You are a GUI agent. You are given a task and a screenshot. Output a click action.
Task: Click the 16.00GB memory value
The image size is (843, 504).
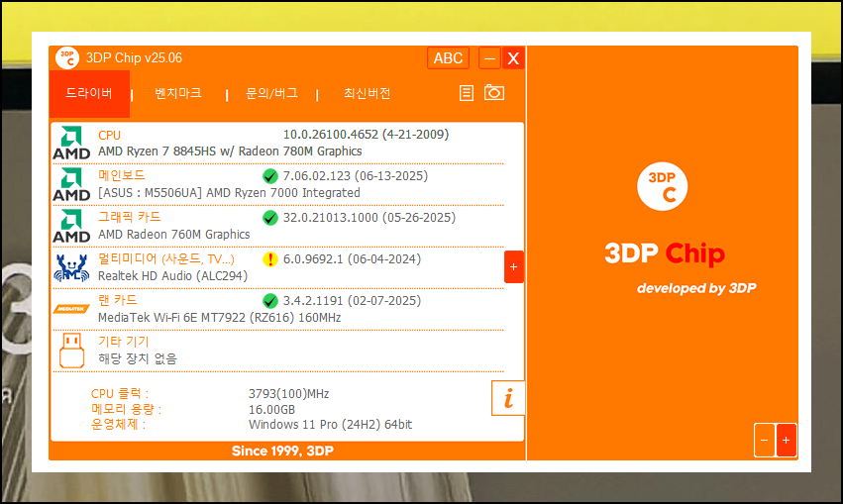[x=271, y=409]
